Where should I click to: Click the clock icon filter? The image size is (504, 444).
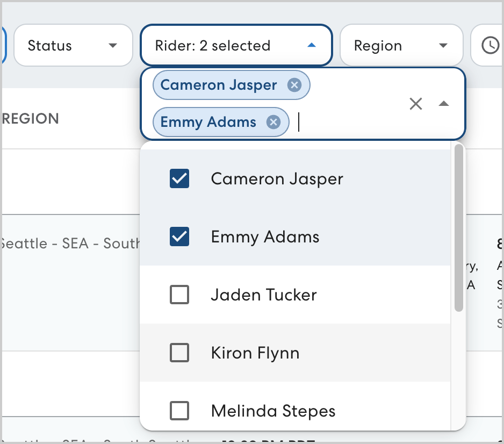tap(489, 46)
